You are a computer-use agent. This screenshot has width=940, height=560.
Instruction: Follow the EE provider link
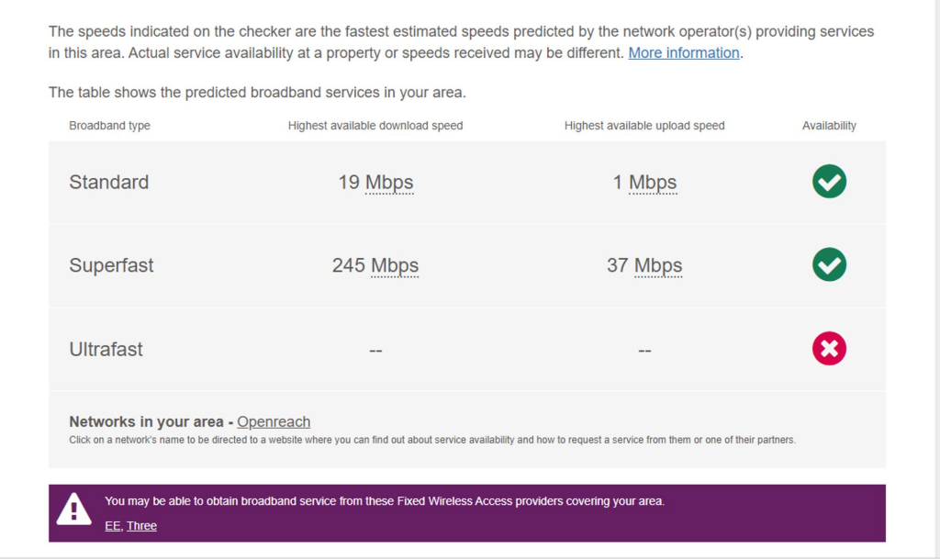click(x=112, y=526)
